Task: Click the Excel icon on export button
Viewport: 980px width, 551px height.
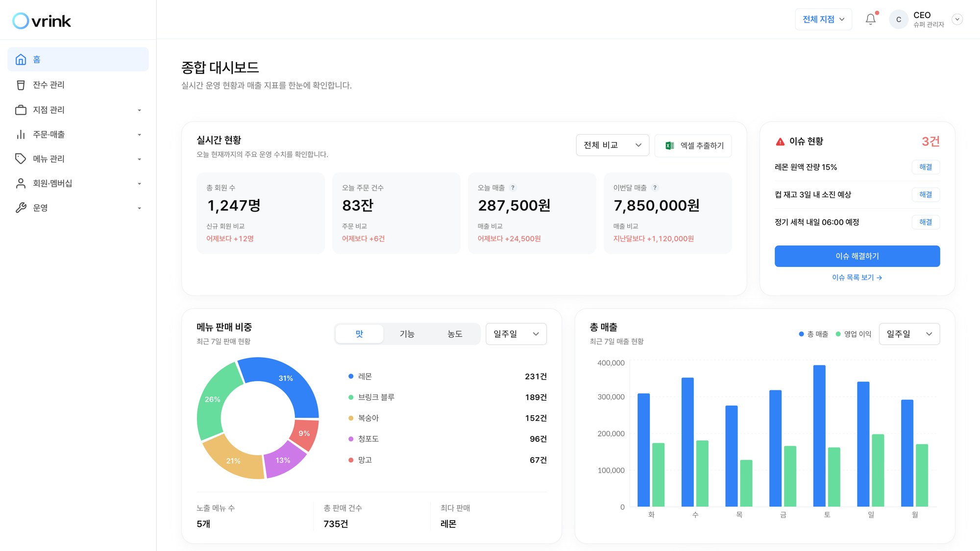Action: pos(669,145)
